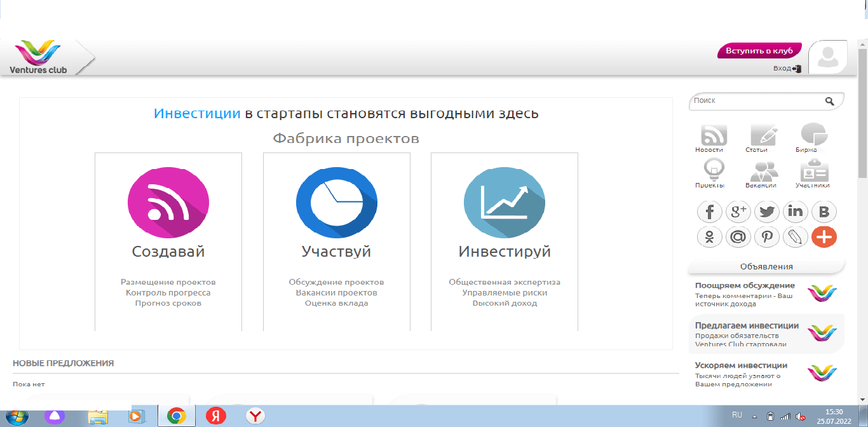Open the Вакансии people icon
Screen dimensions: 868x427
[763, 172]
